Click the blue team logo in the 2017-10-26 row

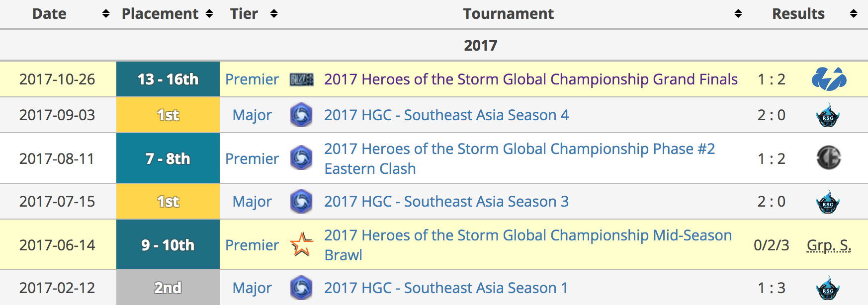click(829, 79)
